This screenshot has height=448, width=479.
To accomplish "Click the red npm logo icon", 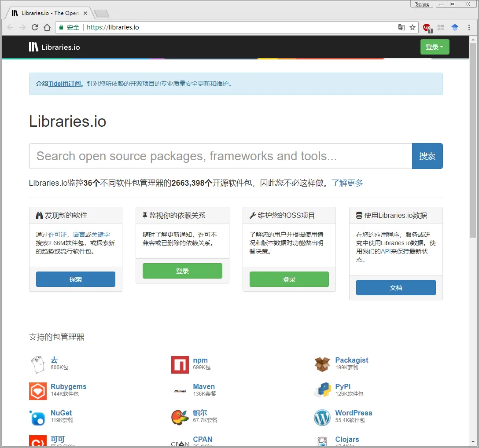I will pyautogui.click(x=180, y=364).
